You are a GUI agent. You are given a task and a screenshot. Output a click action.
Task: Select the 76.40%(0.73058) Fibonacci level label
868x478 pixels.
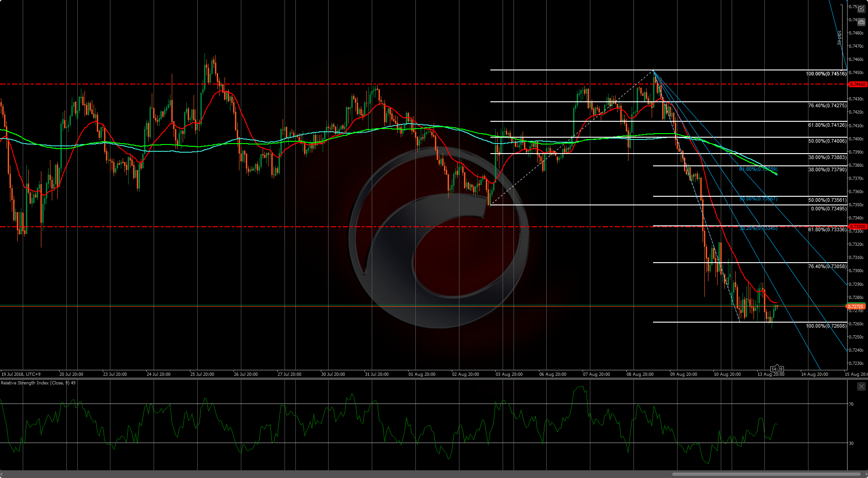(x=827, y=266)
